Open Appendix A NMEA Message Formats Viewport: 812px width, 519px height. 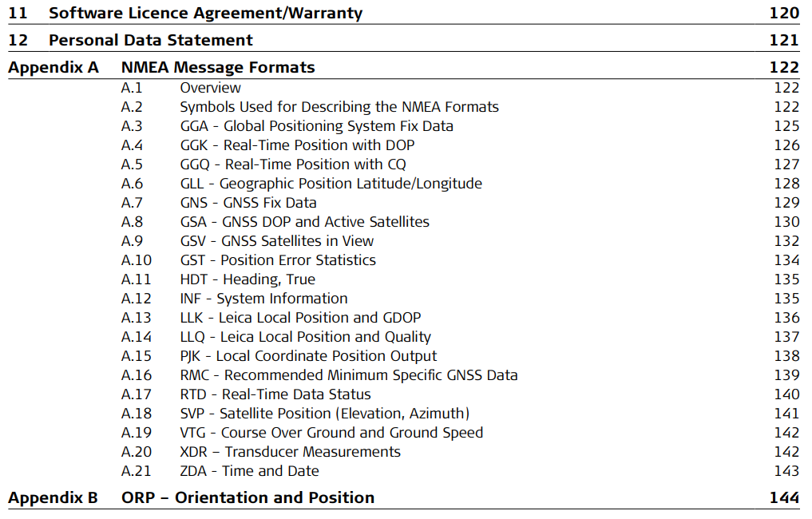click(218, 67)
